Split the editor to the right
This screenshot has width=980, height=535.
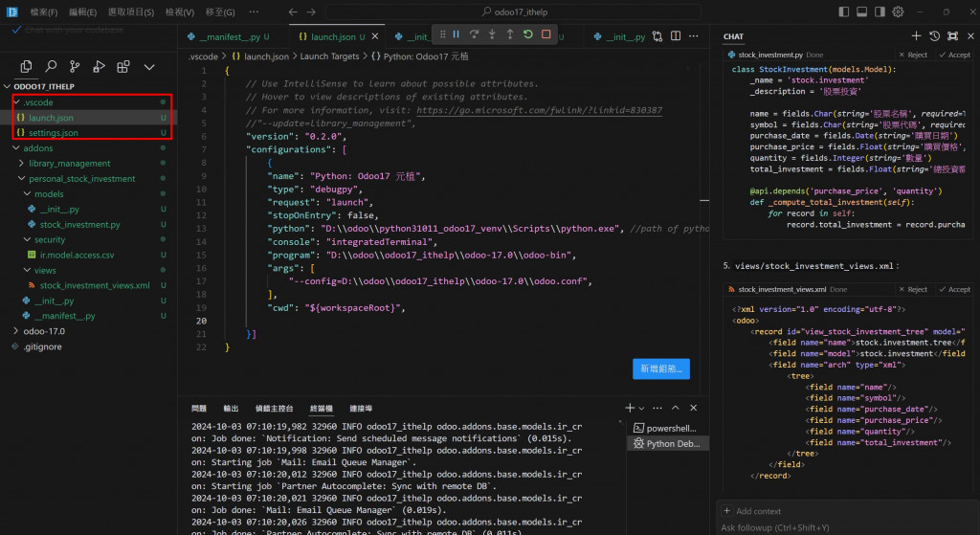(x=676, y=36)
